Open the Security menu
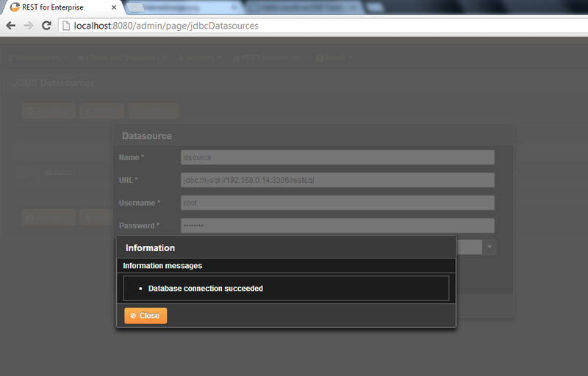Screen dimensions: 588x376 tap(200, 58)
